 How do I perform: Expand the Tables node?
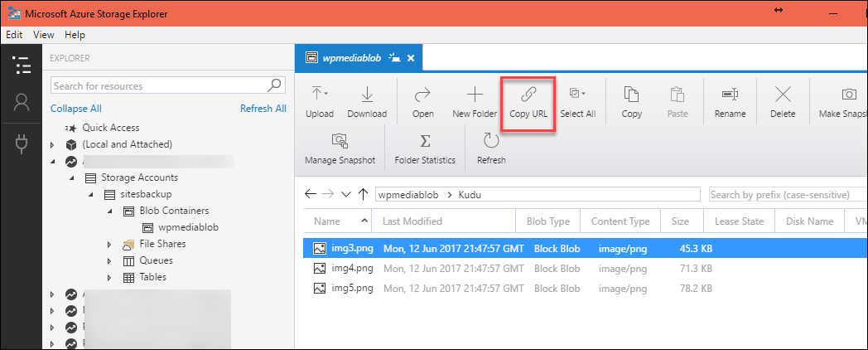109,277
